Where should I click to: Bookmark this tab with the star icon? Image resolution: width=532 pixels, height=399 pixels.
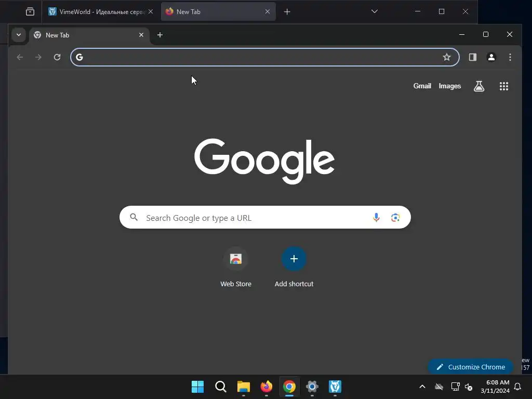[446, 57]
